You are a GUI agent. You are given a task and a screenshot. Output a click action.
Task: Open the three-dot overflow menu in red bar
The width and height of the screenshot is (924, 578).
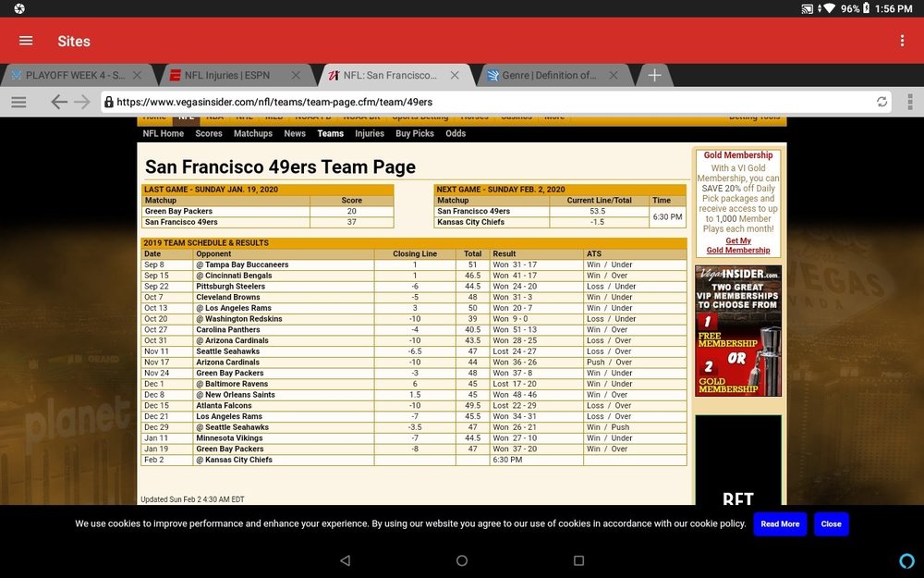902,41
